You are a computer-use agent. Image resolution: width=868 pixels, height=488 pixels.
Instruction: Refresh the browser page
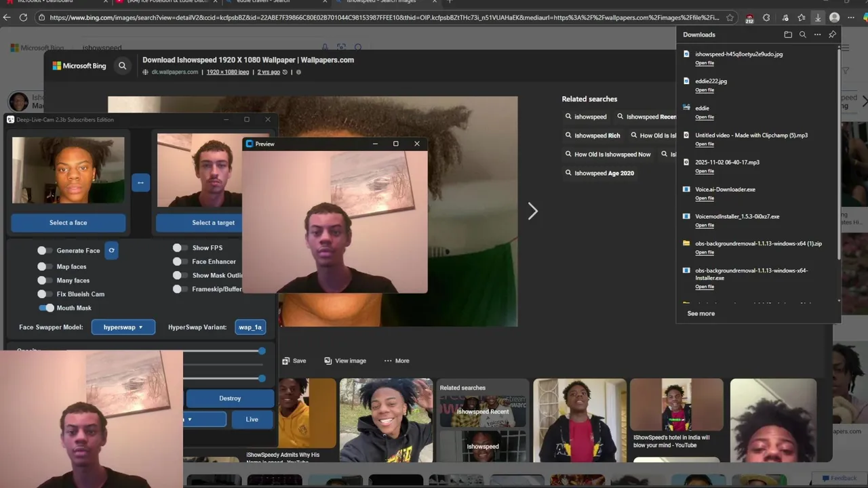[23, 18]
